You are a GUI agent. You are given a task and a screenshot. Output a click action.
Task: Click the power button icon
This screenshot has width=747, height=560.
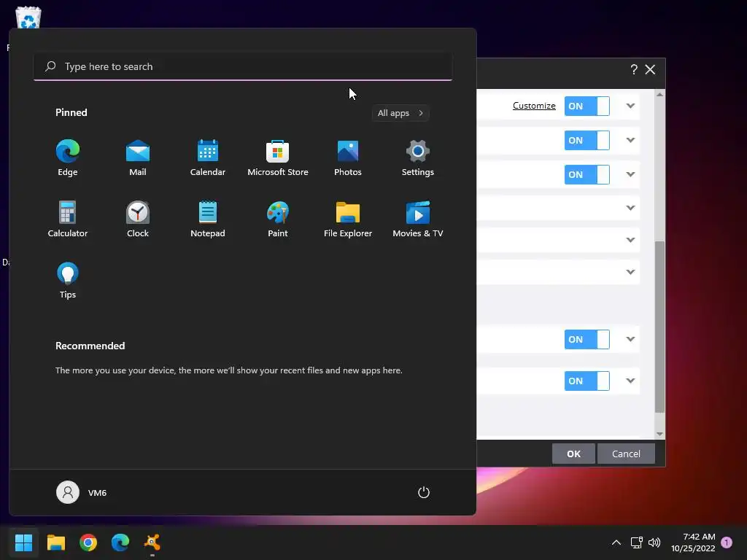coord(424,492)
